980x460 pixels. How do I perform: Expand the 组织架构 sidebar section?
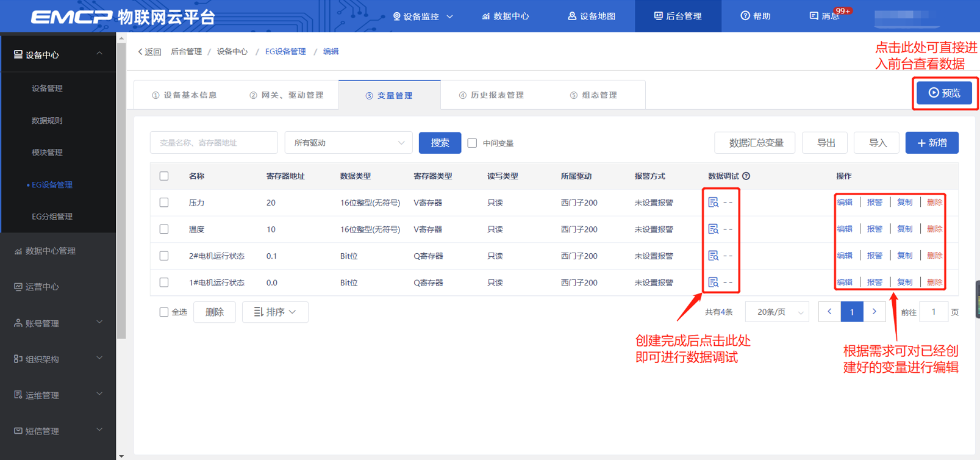point(99,359)
